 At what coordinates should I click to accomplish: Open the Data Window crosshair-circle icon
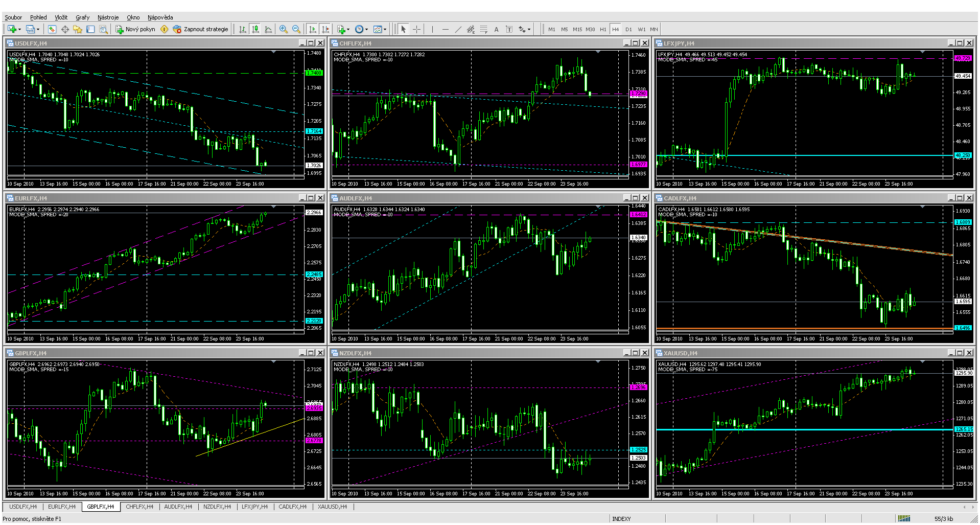click(65, 30)
